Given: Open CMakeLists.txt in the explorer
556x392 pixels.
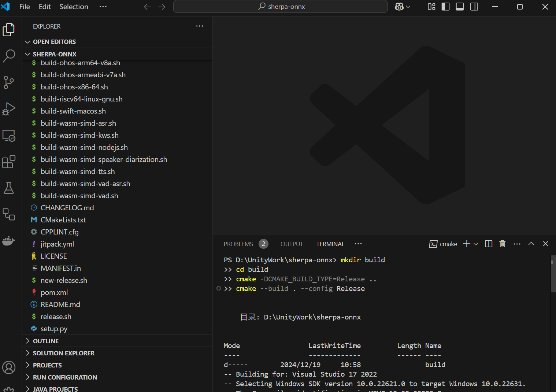Looking at the screenshot, I should 63,220.
